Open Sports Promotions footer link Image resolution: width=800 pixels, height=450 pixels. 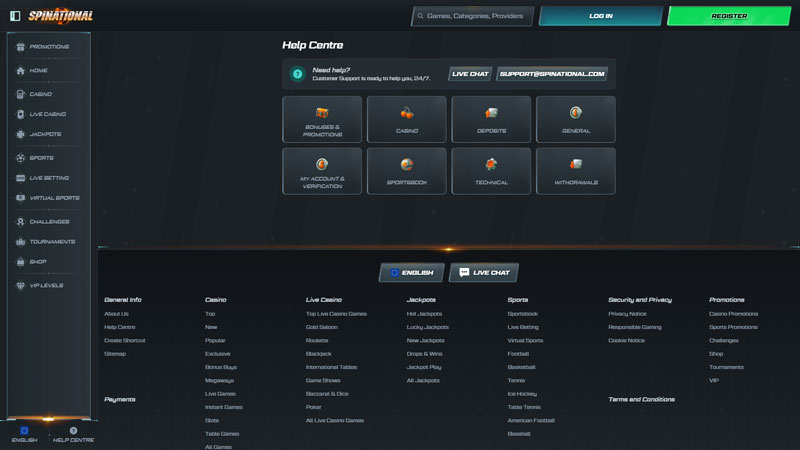(x=734, y=327)
